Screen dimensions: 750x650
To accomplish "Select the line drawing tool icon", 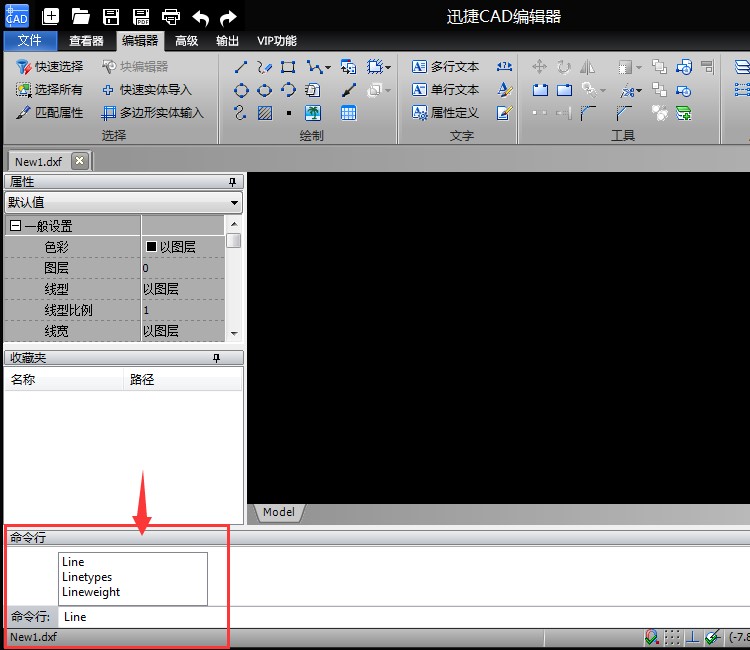I will click(241, 67).
